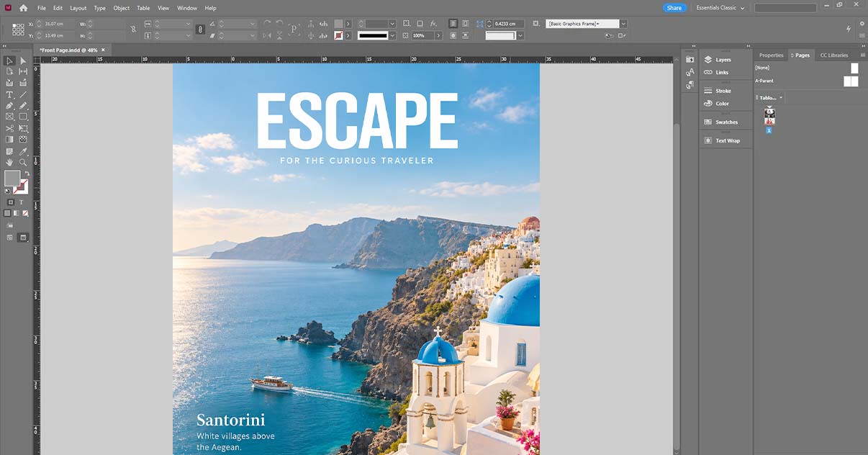
Task: Select the Free Transform tool
Action: point(23,128)
